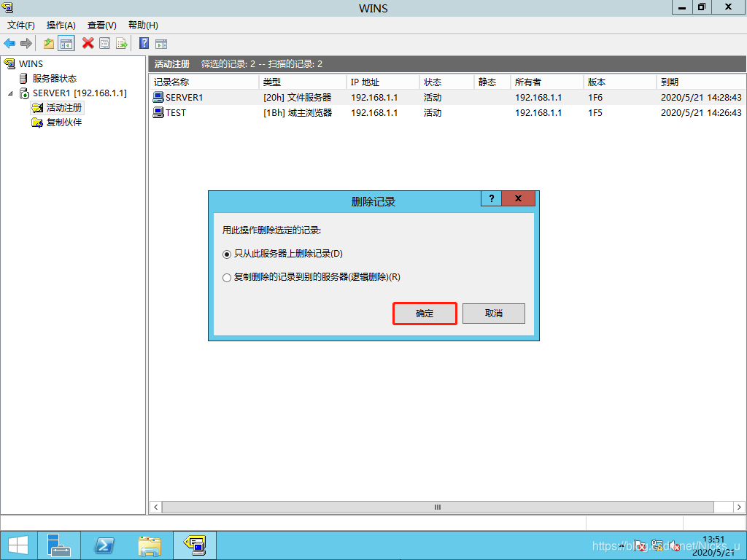Open File Explorer from the taskbar
Viewport: 747px width, 560px height.
point(149,545)
